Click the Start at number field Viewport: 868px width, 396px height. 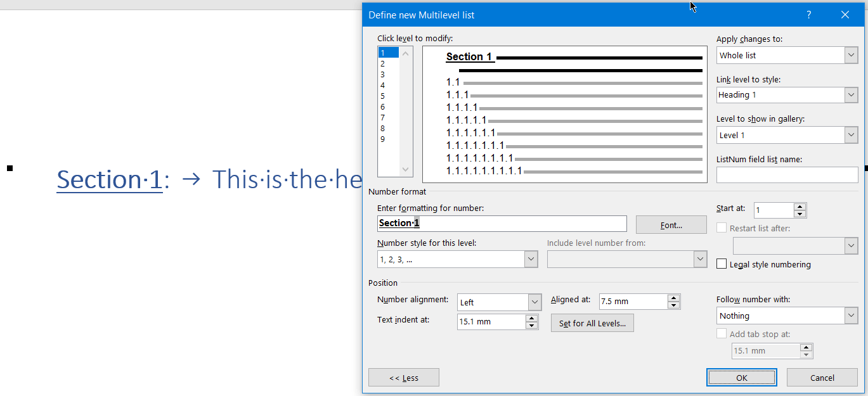click(x=774, y=210)
